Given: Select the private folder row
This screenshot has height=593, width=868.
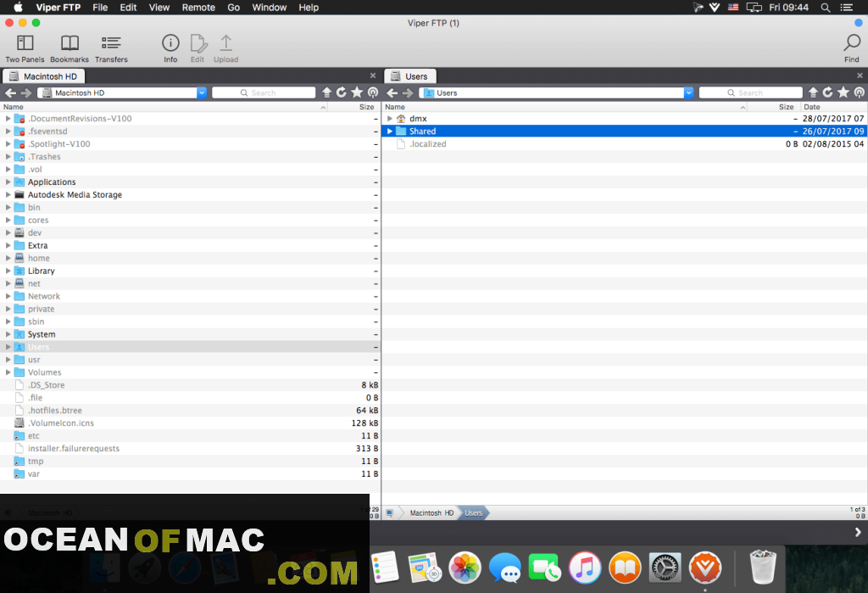Looking at the screenshot, I should (x=191, y=309).
